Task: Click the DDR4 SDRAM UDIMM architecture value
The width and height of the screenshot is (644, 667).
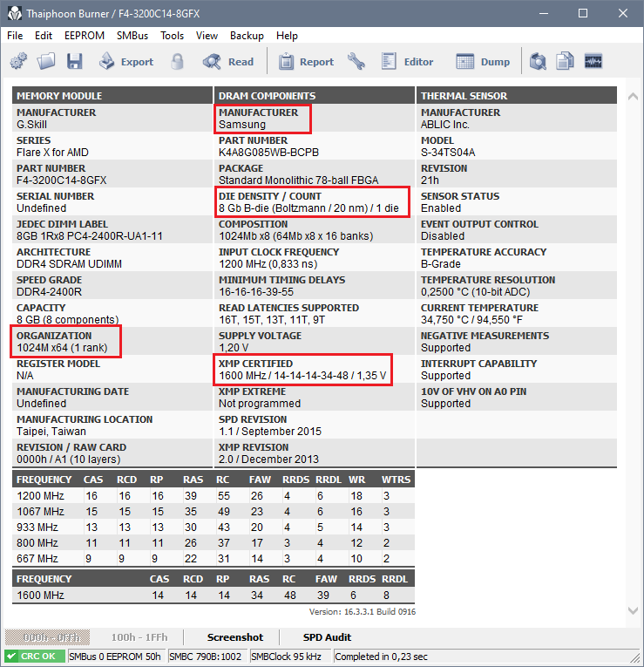Action: (70, 264)
